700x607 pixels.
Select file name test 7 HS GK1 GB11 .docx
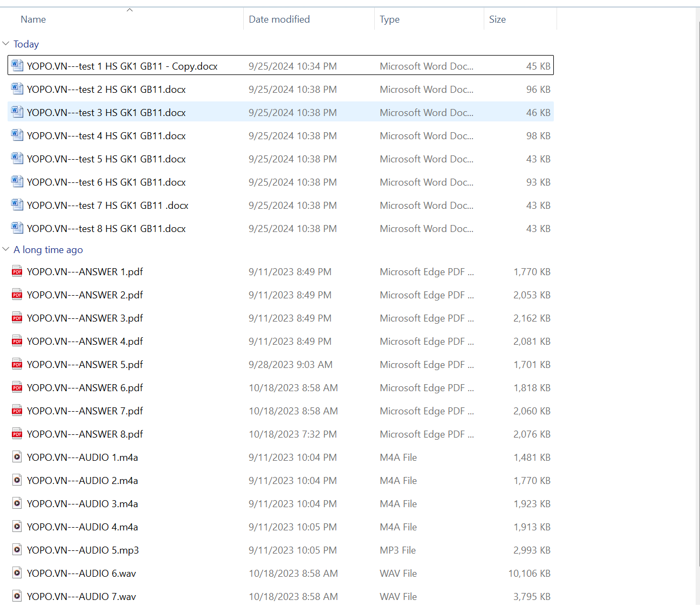108,206
